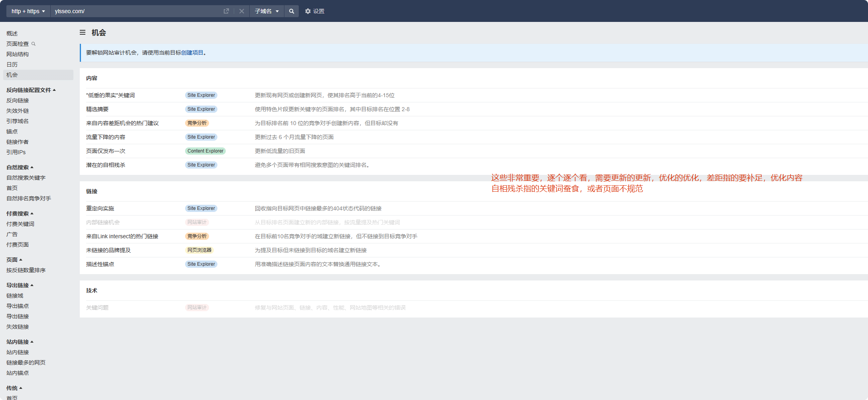This screenshot has height=400, width=868.
Task: Click the Content Explorer badge on 页面仅发布一次 row
Action: [x=205, y=151]
